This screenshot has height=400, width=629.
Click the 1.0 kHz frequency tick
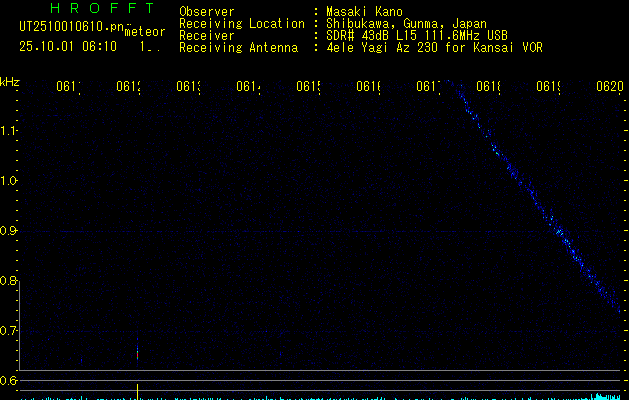[x=9, y=180]
